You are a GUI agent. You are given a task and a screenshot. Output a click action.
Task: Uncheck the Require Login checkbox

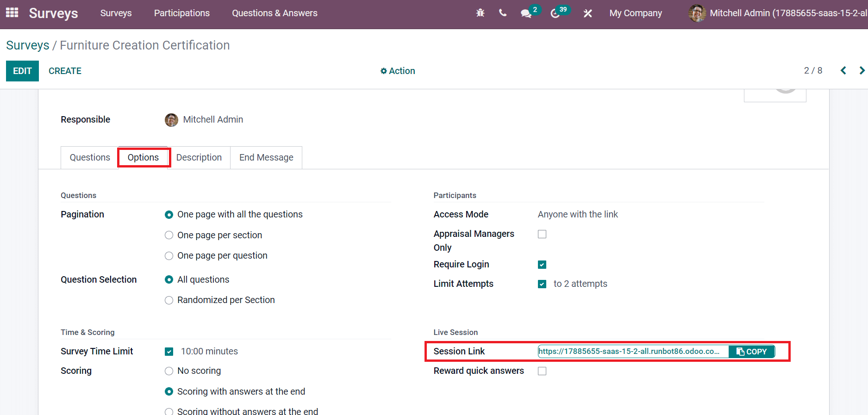[x=542, y=265]
